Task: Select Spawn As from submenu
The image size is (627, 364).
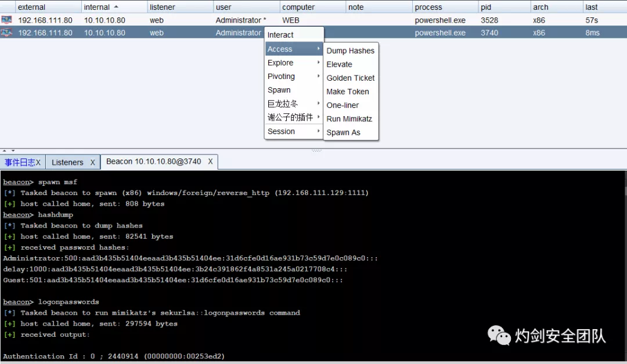Action: pos(350,132)
